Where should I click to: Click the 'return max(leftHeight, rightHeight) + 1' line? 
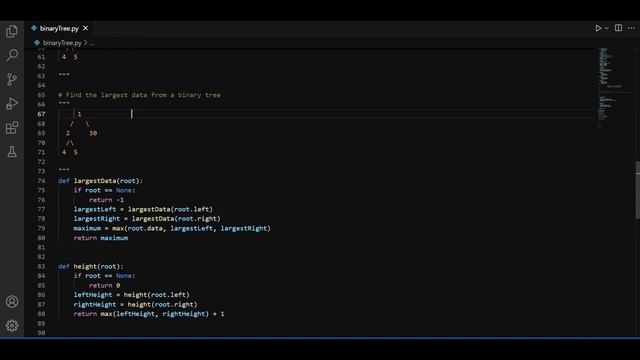(149, 314)
